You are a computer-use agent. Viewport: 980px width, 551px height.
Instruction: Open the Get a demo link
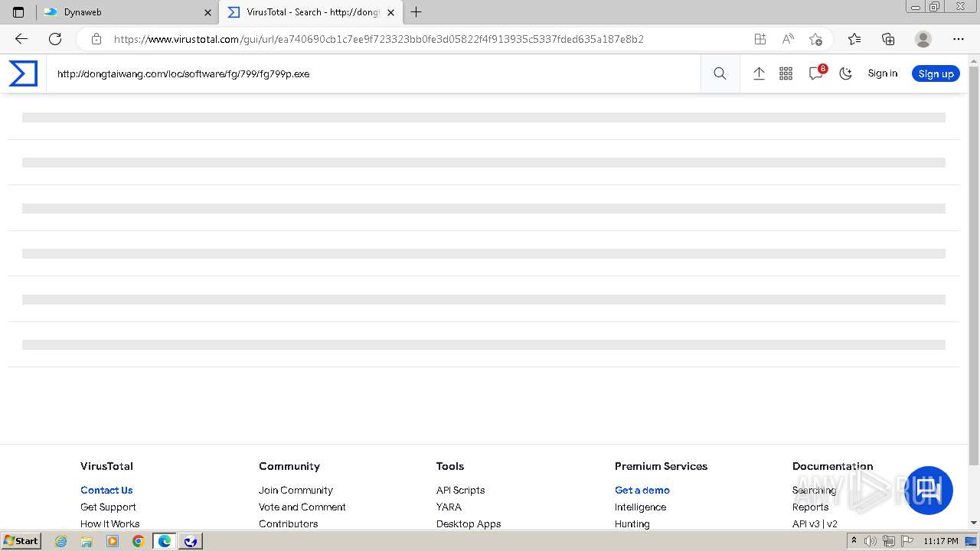[x=642, y=490]
